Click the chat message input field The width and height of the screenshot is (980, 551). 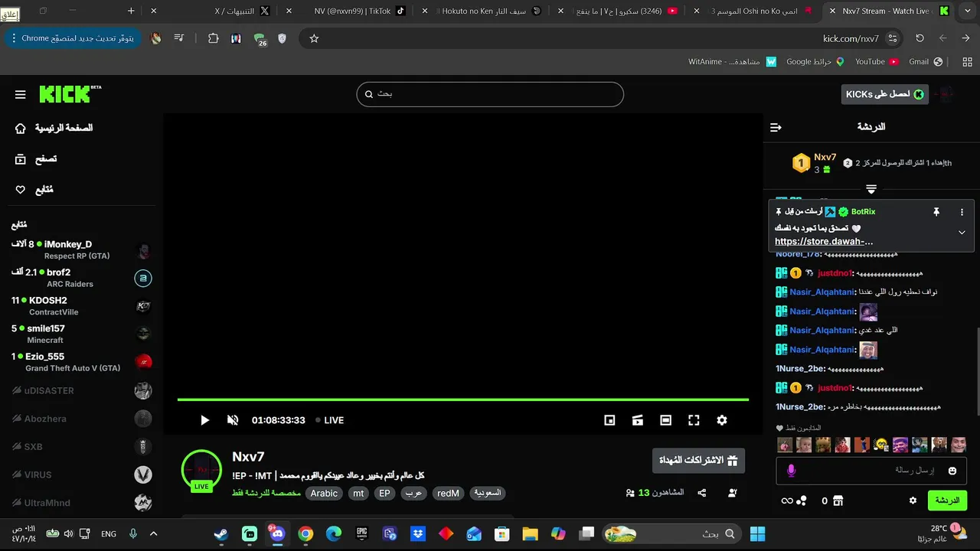coord(873,470)
